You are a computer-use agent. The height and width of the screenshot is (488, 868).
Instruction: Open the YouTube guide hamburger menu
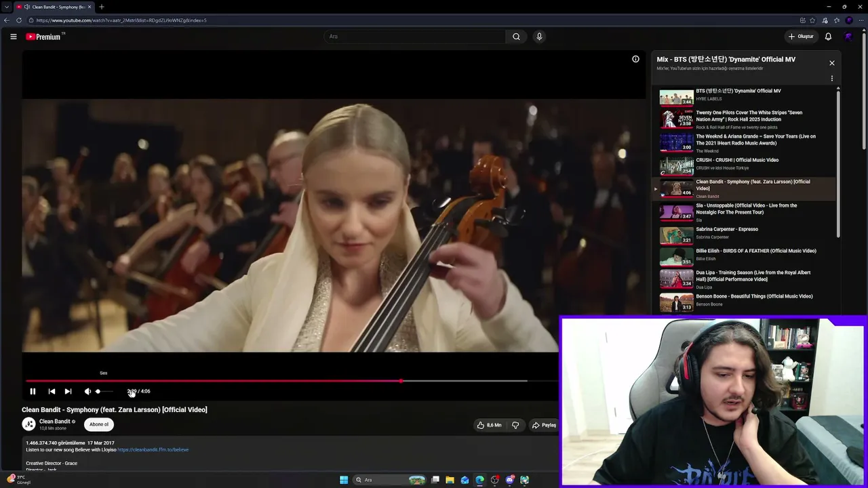point(14,37)
